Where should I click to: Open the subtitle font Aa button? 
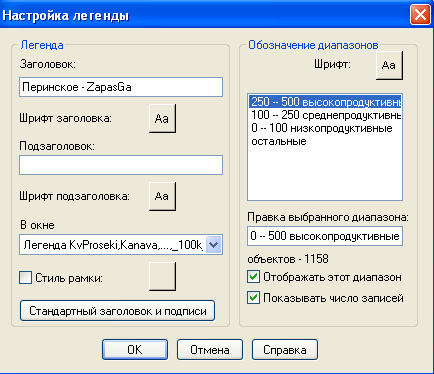point(162,196)
